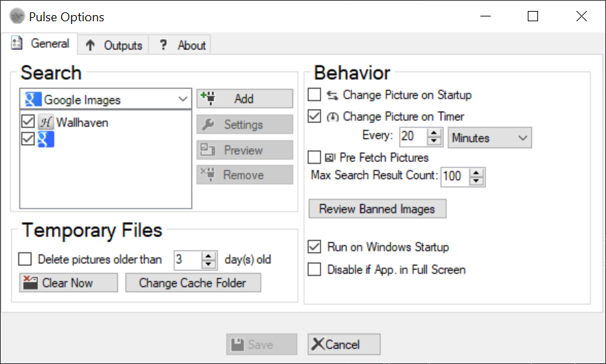Image resolution: width=606 pixels, height=364 pixels.
Task: Click the wrench icon on Settings button
Action: pyautogui.click(x=208, y=125)
